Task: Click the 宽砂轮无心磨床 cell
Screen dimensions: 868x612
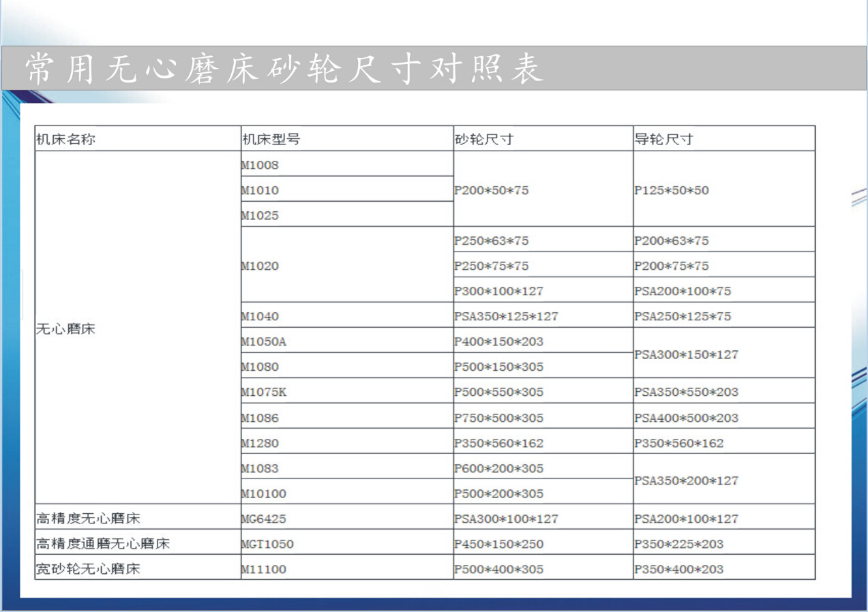Action: click(x=138, y=568)
